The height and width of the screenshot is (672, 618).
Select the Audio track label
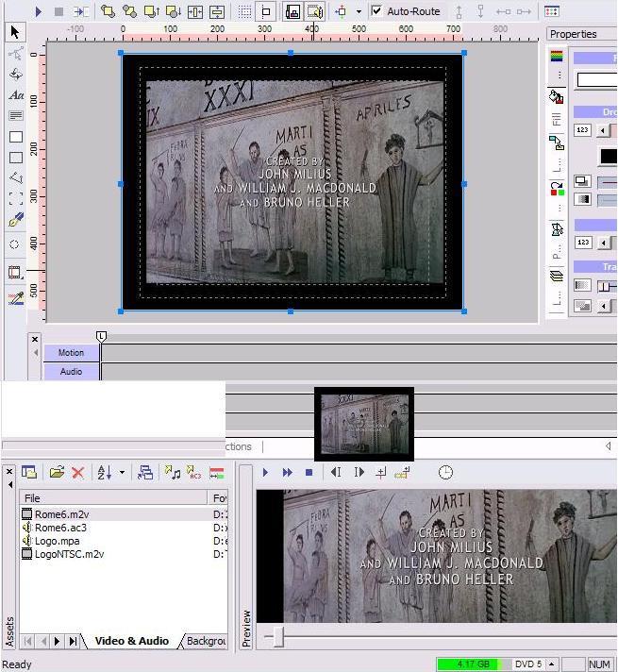tap(71, 371)
